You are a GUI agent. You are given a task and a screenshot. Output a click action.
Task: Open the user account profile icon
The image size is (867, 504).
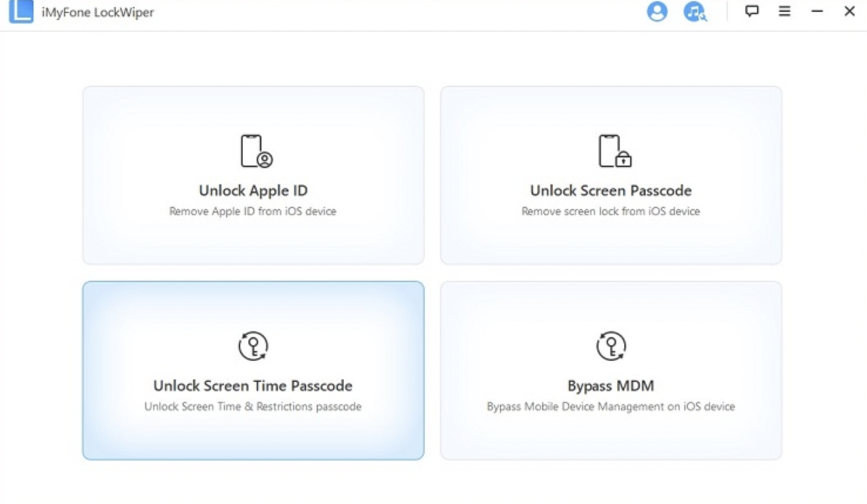[x=657, y=12]
